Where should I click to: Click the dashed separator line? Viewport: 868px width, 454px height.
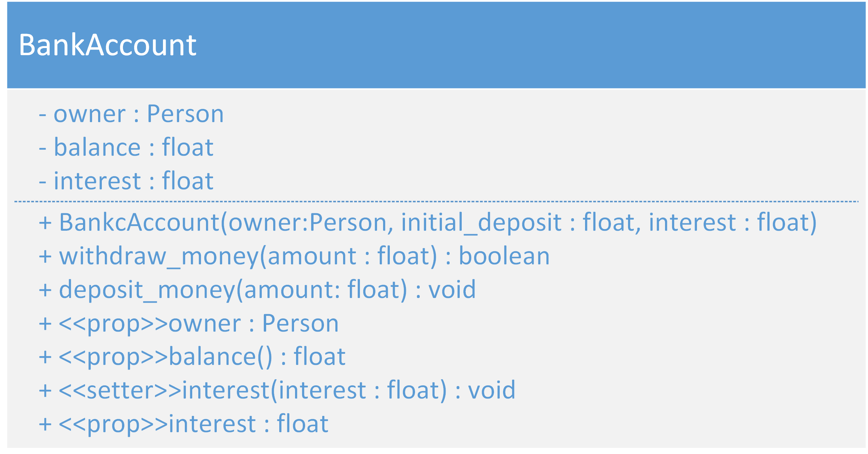click(437, 202)
